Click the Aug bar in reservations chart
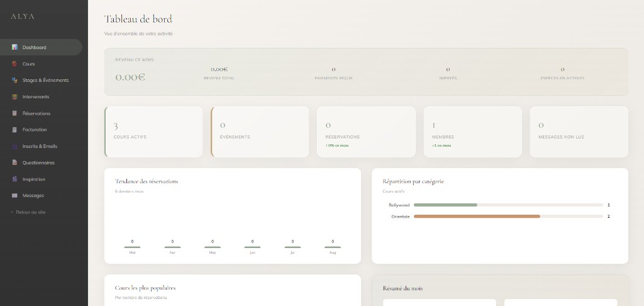Screen dimensions: 644x306 click(x=333, y=247)
